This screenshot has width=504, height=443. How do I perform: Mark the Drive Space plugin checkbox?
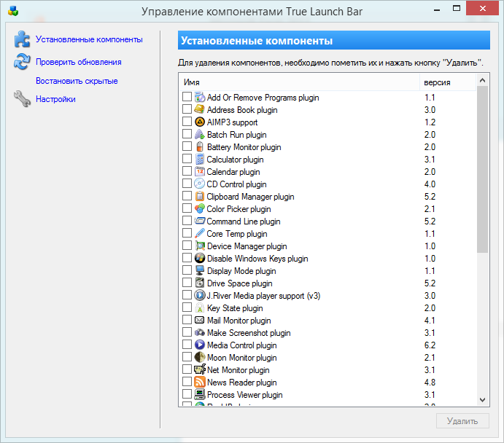tap(187, 283)
